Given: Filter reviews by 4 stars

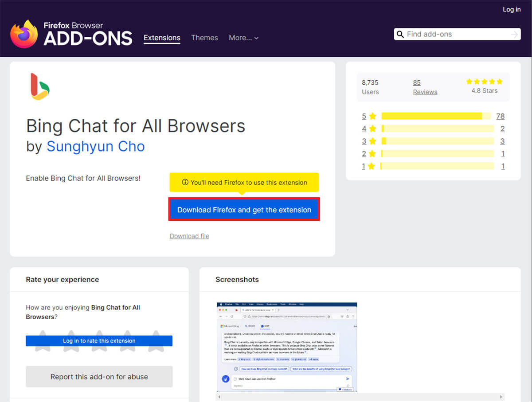Looking at the screenshot, I should (x=369, y=129).
